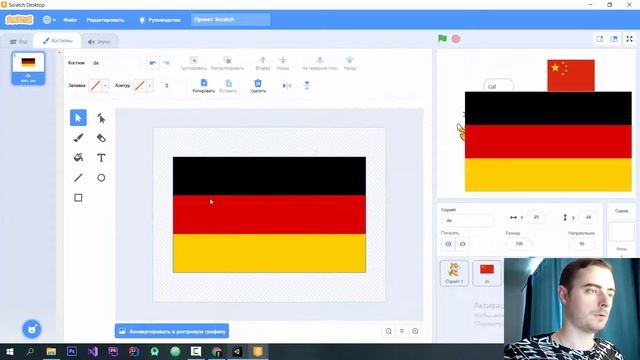Select the Circle tool
This screenshot has height=360, width=640.
tap(101, 178)
